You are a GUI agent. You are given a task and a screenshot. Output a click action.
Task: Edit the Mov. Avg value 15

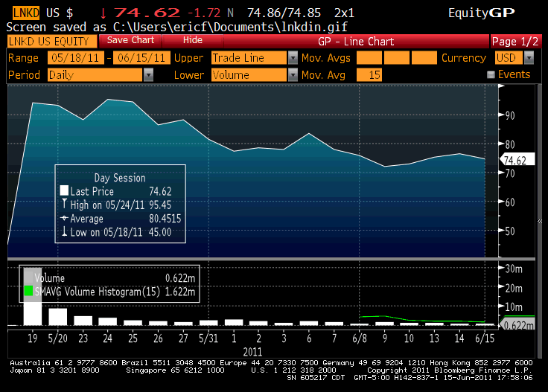369,74
